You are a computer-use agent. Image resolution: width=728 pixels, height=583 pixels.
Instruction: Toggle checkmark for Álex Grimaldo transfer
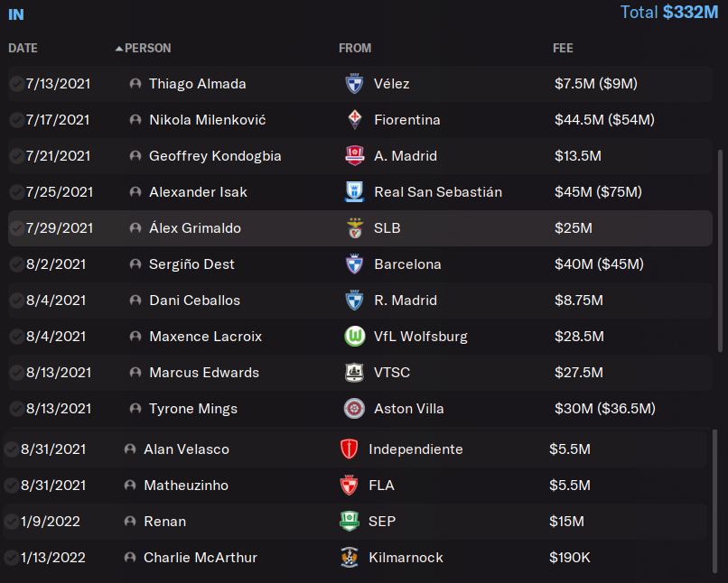click(16, 228)
